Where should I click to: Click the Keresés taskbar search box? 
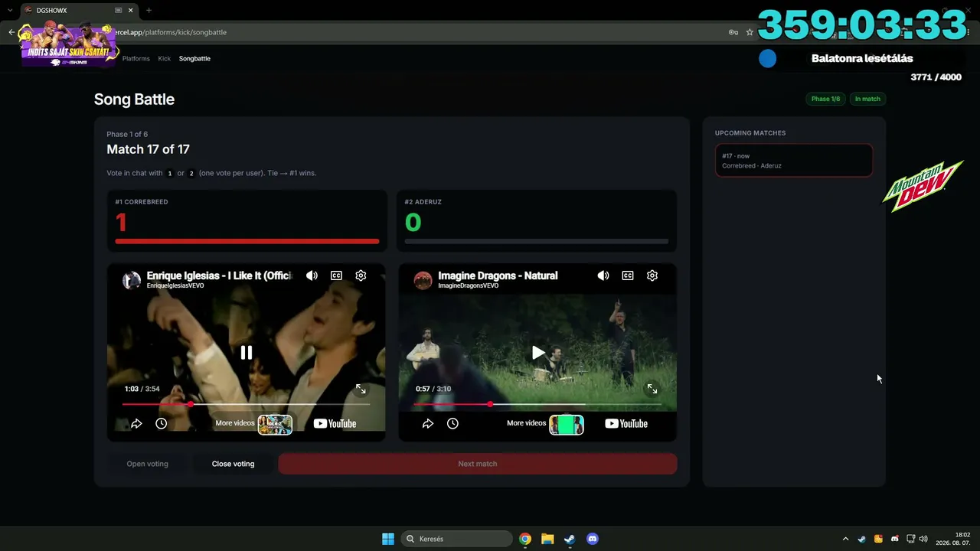click(457, 539)
